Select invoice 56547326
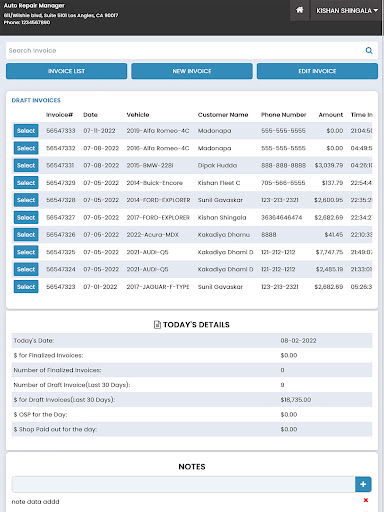The image size is (384, 512). [x=26, y=235]
